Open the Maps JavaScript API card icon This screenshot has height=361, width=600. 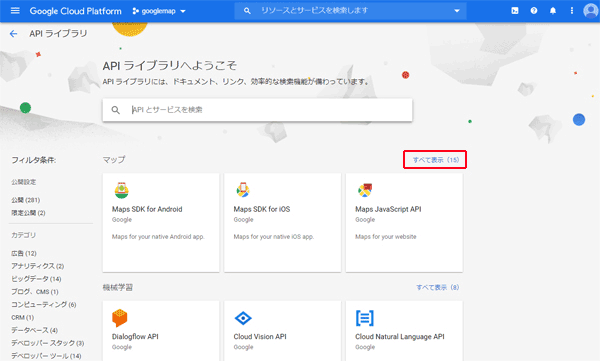coord(365,190)
